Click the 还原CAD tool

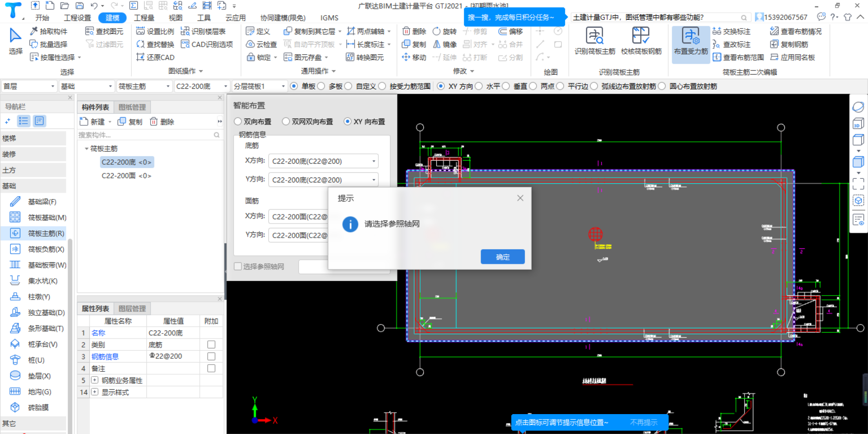point(155,57)
